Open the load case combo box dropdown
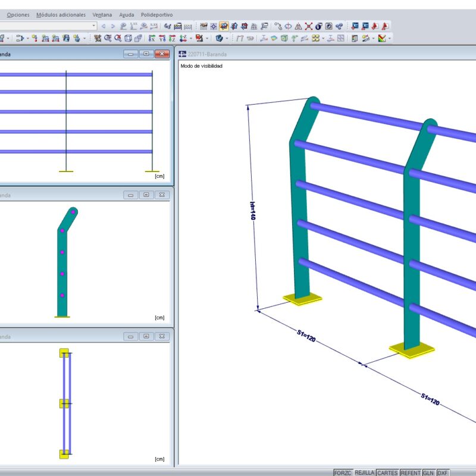The width and height of the screenshot is (476, 476). [93, 26]
